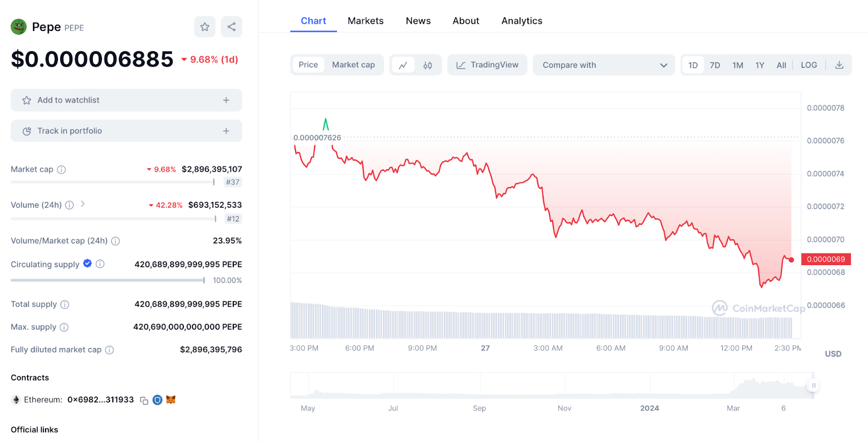Click the plus on Add to watchlist
Screen dimensions: 868x443
click(x=226, y=100)
